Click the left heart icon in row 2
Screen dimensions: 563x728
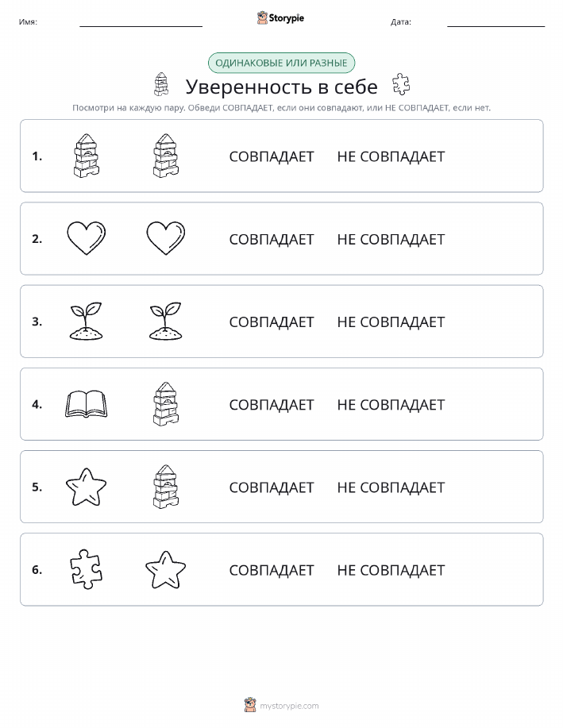86,238
